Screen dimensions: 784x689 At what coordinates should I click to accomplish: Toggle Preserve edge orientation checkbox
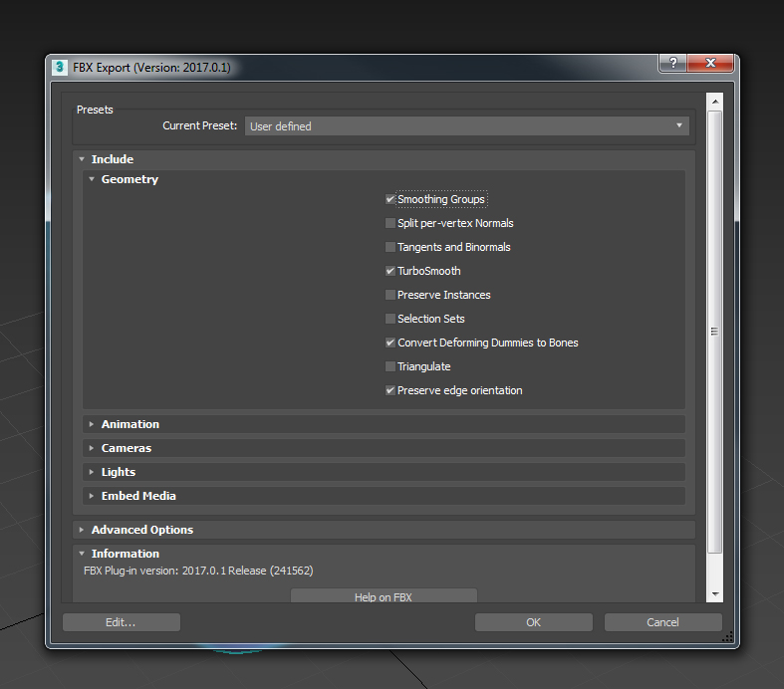click(391, 390)
